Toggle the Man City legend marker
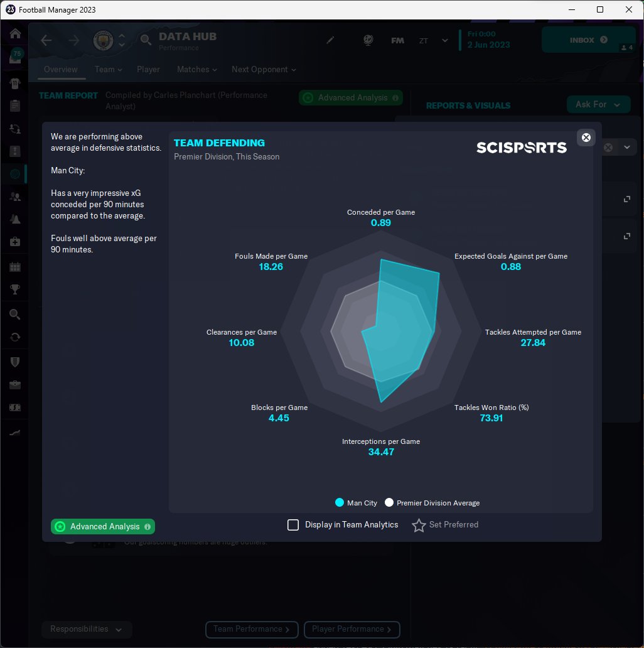 [340, 502]
